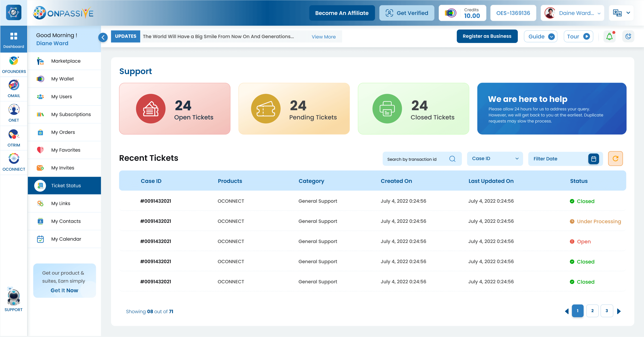The height and width of the screenshot is (337, 644).
Task: Open My Subscriptions in the sidebar
Action: (x=64, y=114)
